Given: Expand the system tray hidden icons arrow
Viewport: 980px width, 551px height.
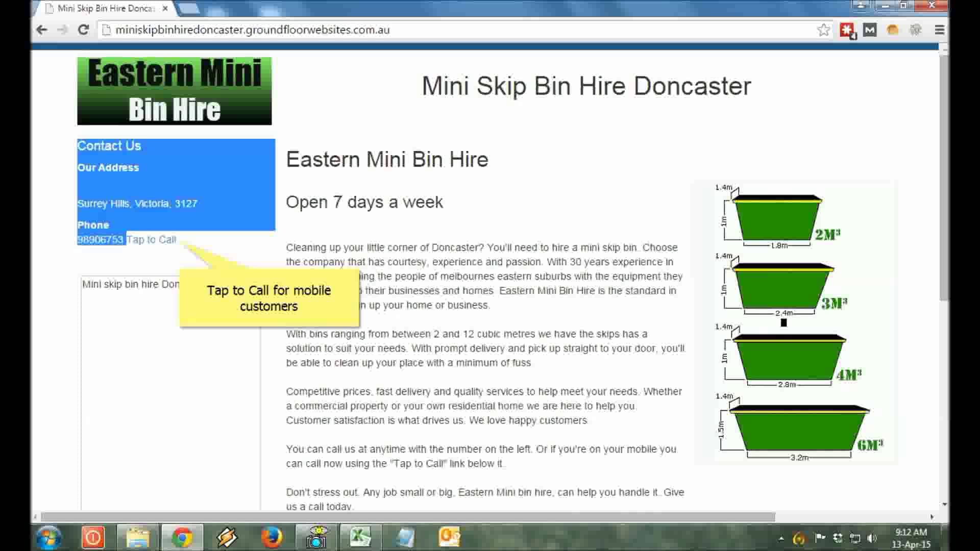Looking at the screenshot, I should [780, 537].
